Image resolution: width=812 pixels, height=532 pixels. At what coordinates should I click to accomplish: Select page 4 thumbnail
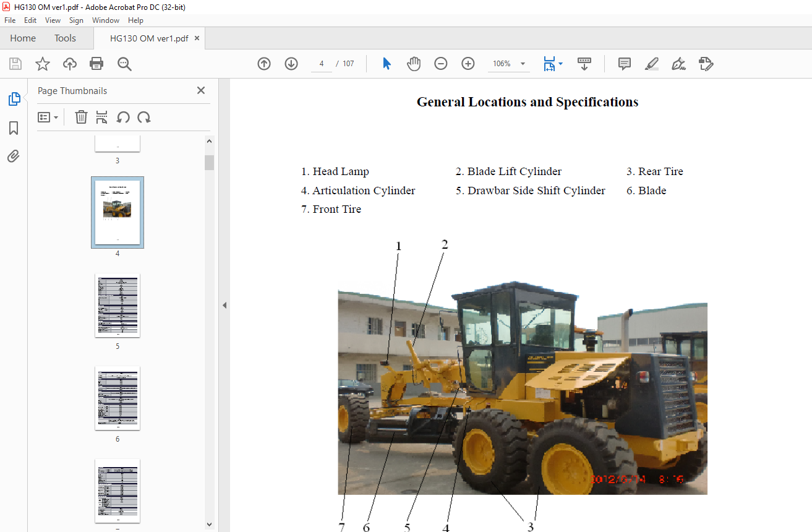[118, 212]
